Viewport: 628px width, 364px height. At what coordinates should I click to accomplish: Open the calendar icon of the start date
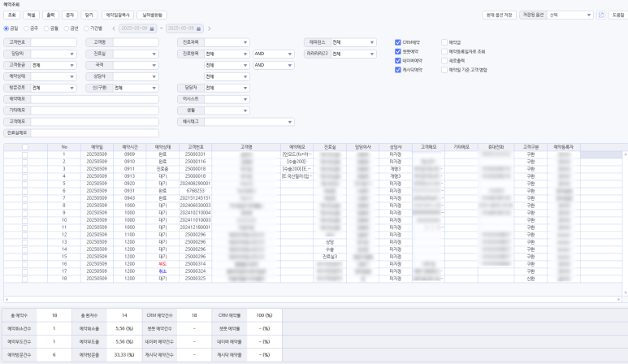click(152, 28)
